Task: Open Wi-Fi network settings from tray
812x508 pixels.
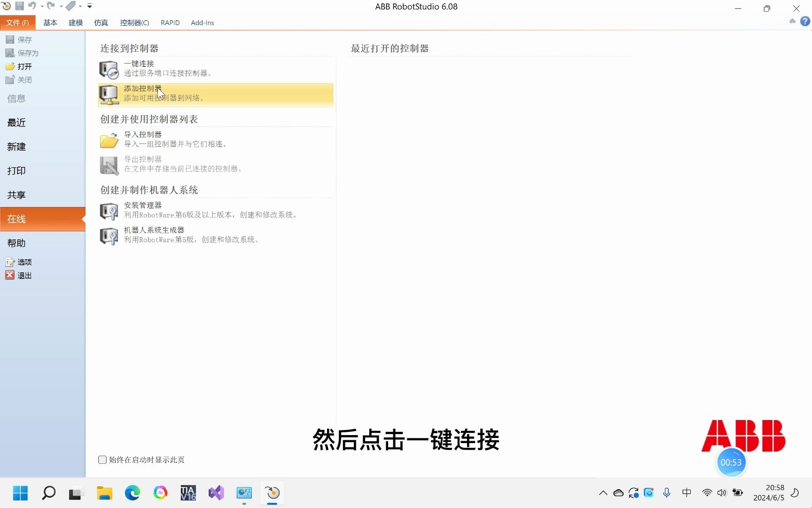Action: pyautogui.click(x=707, y=493)
